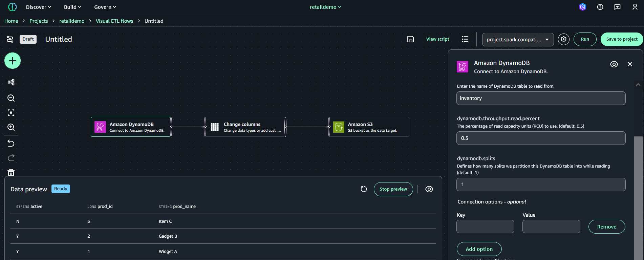This screenshot has height=260, width=644.
Task: Open the retaildemo project dropdown
Action: (325, 7)
